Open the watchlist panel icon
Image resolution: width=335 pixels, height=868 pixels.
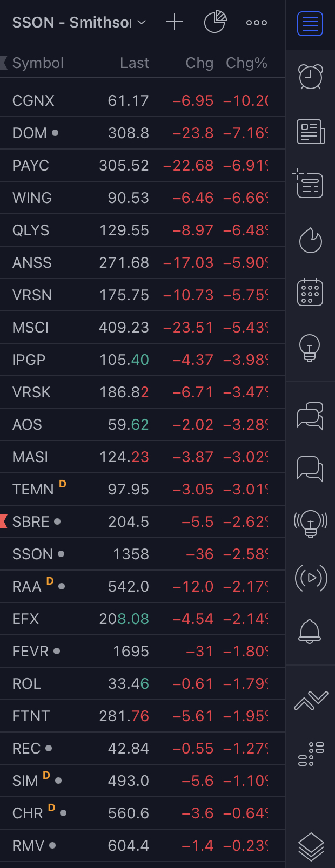(x=310, y=24)
